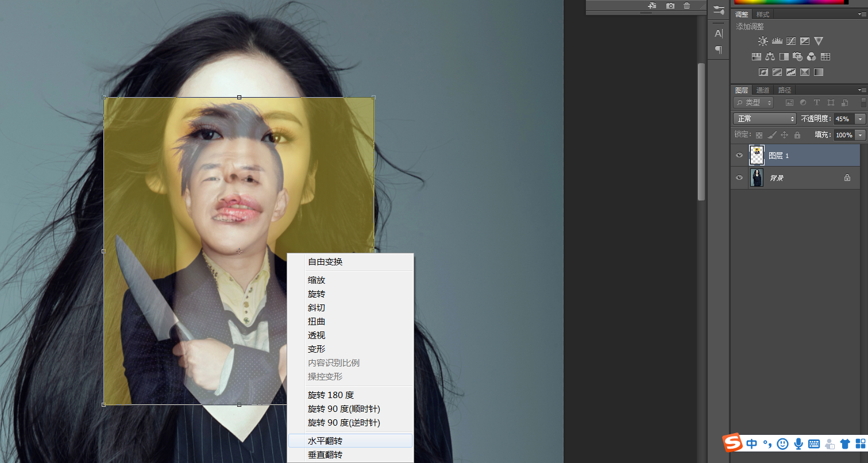Pick a color from the rainbow spectrum strip
The width and height of the screenshot is (868, 463).
(x=793, y=2)
